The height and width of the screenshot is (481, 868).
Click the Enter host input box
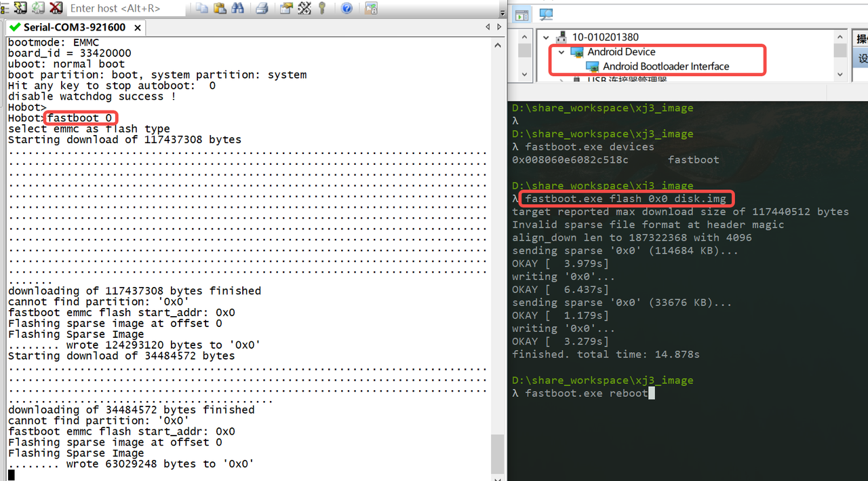tap(126, 8)
